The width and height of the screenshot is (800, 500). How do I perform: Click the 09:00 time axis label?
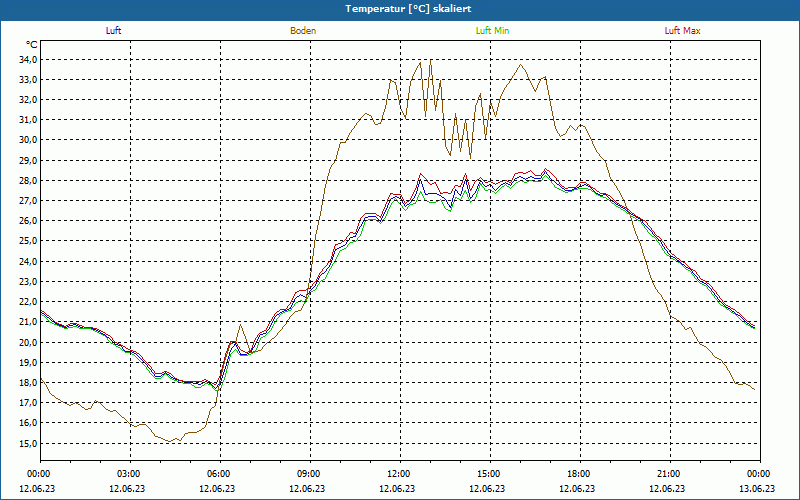point(309,474)
